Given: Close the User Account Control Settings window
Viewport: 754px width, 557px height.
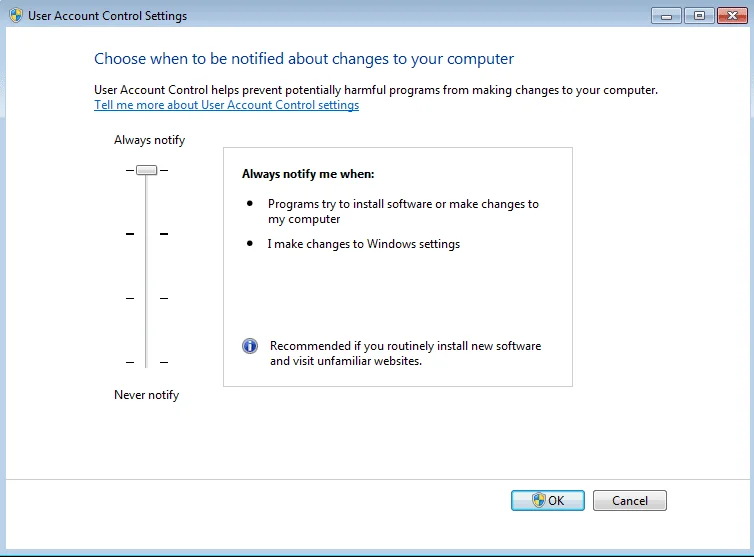Looking at the screenshot, I should (732, 16).
